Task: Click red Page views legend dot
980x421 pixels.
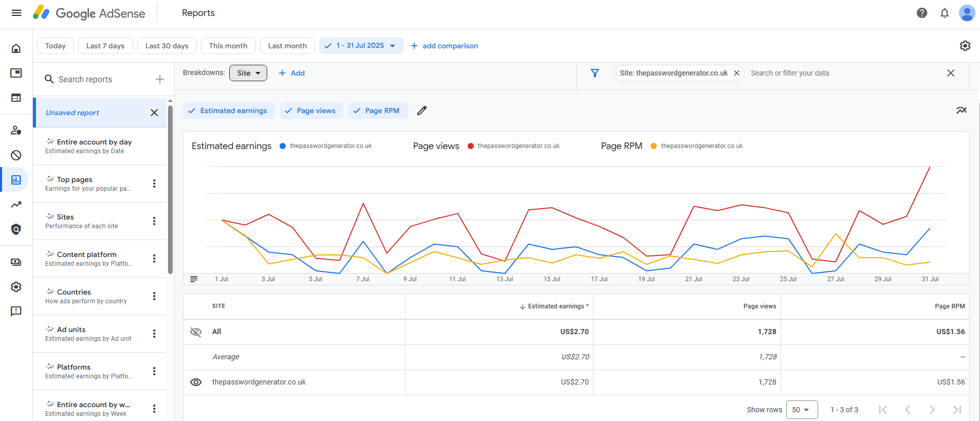Action: pyautogui.click(x=471, y=146)
